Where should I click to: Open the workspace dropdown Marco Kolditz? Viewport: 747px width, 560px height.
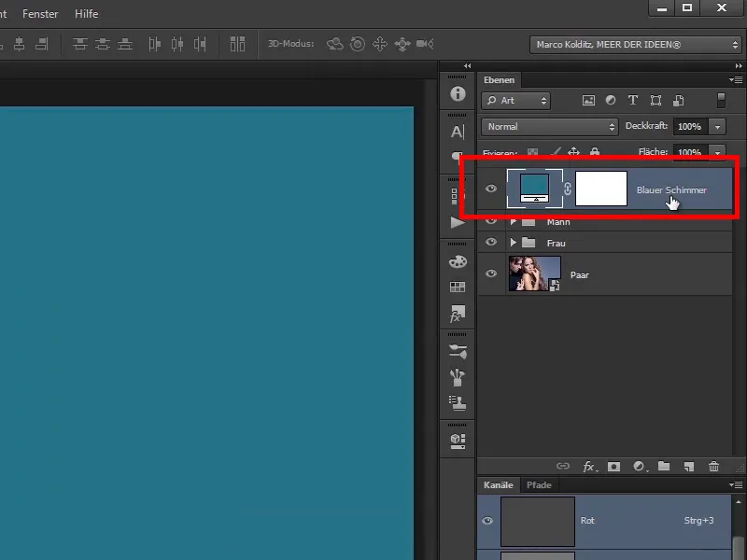637,44
